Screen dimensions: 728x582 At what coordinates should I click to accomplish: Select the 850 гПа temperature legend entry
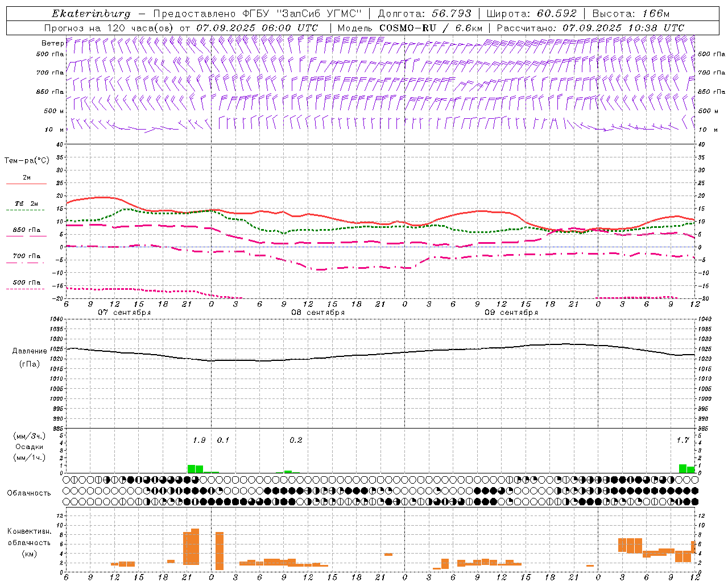pos(27,230)
